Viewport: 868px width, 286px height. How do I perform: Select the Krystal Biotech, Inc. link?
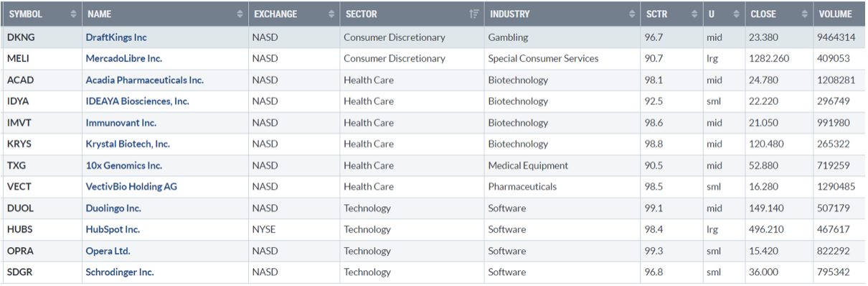tap(128, 144)
